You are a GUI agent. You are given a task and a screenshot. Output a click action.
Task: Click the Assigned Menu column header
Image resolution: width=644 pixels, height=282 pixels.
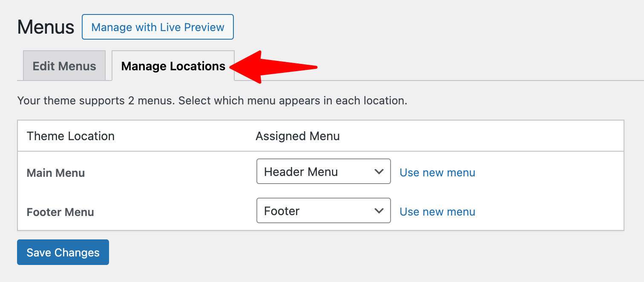[x=297, y=136]
